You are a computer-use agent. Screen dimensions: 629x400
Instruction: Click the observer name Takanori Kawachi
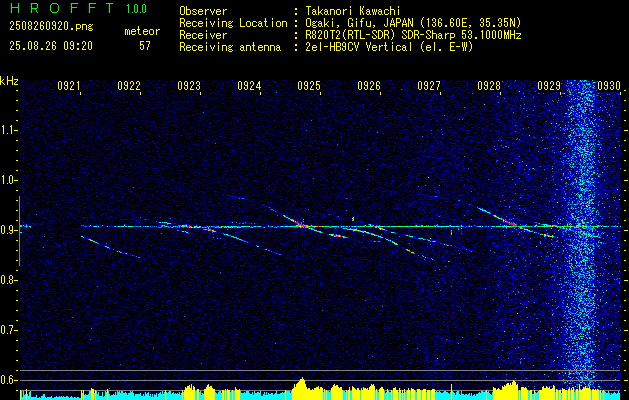[353, 11]
